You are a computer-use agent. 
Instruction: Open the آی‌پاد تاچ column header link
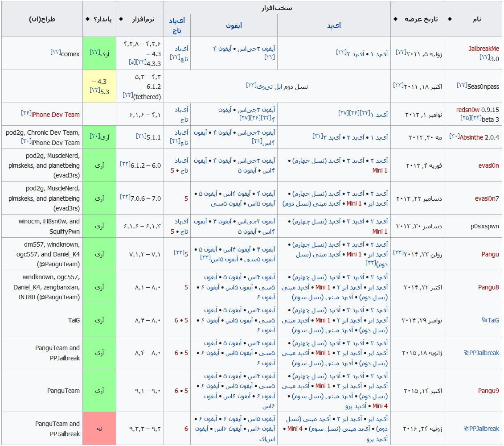(177, 25)
